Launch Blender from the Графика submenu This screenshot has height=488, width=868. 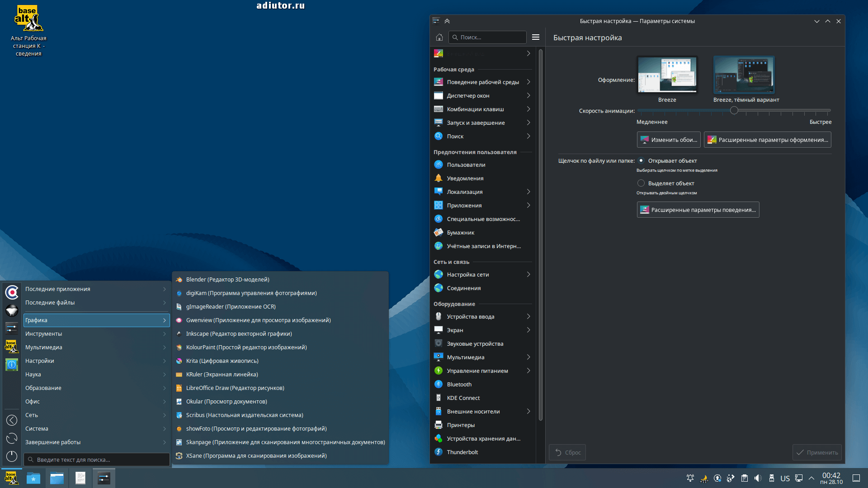point(280,280)
